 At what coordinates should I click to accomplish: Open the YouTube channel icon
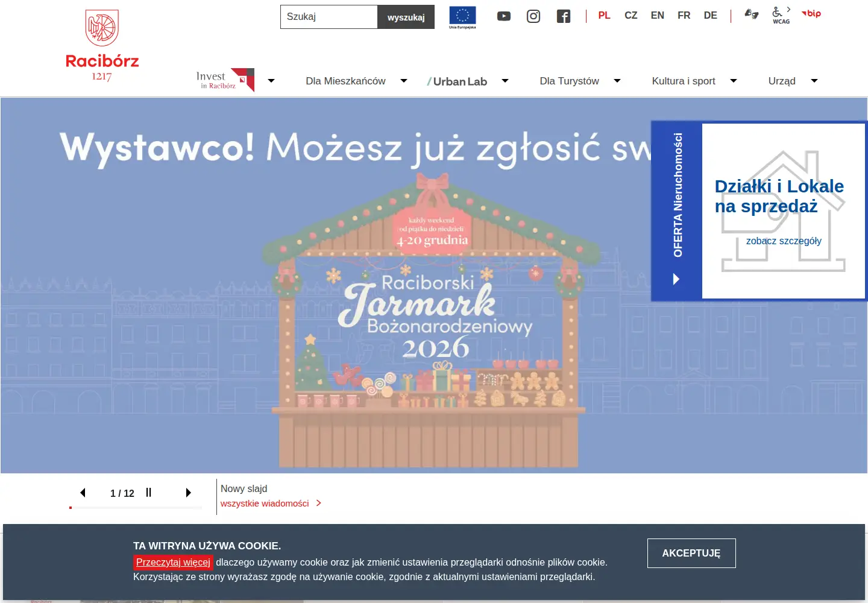[504, 16]
